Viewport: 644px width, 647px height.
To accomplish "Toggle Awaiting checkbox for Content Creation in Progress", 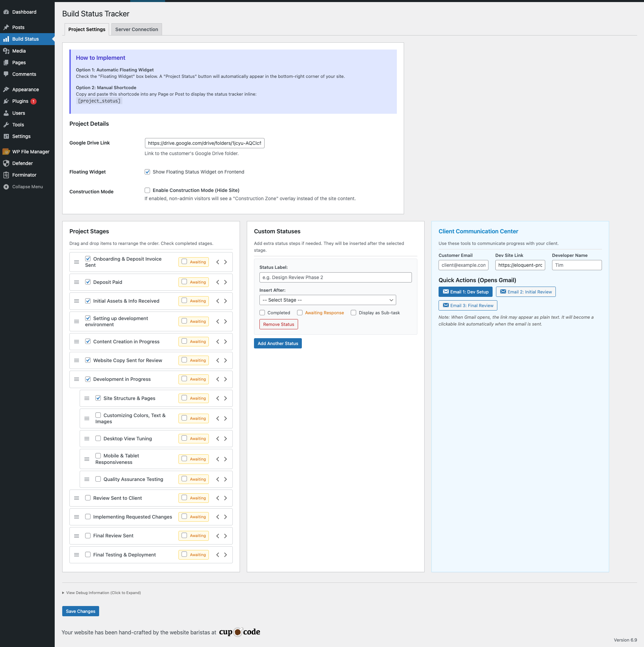I will [184, 341].
